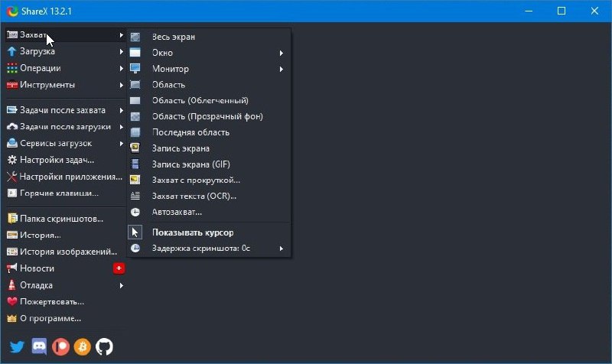612x364 pixels.
Task: Click the Bitcoin donation icon
Action: (83, 346)
